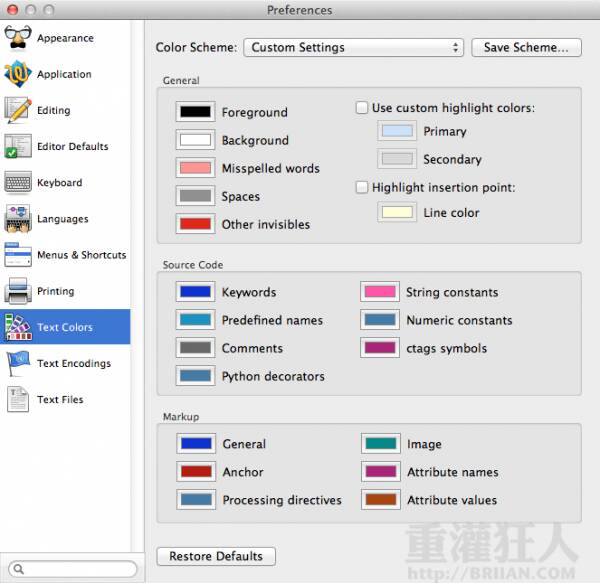Open Editor Defaults icon
Viewport: 600px width, 583px height.
point(18,146)
